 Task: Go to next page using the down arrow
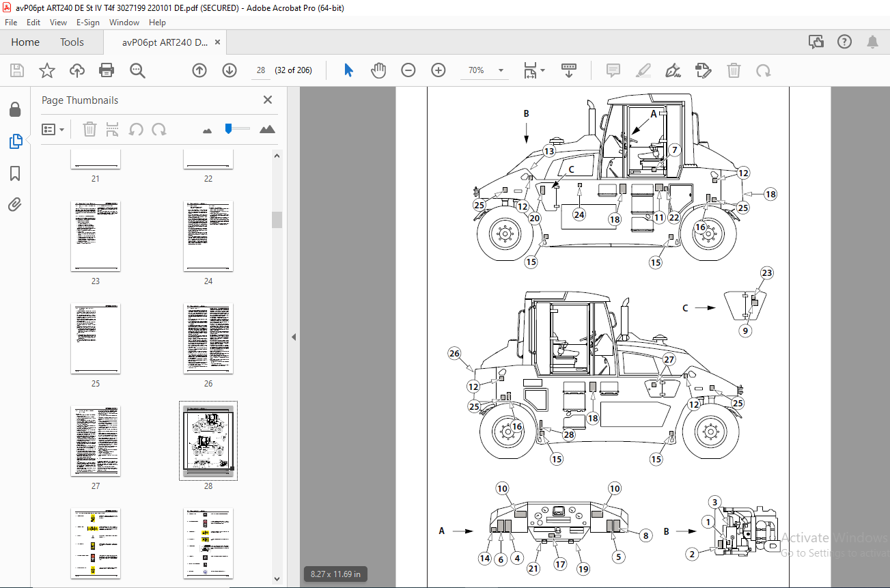point(230,70)
